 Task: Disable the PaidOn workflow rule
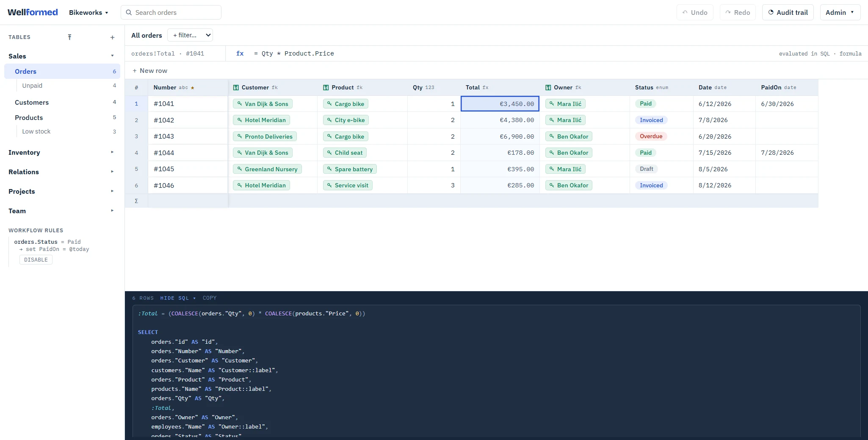click(x=36, y=260)
